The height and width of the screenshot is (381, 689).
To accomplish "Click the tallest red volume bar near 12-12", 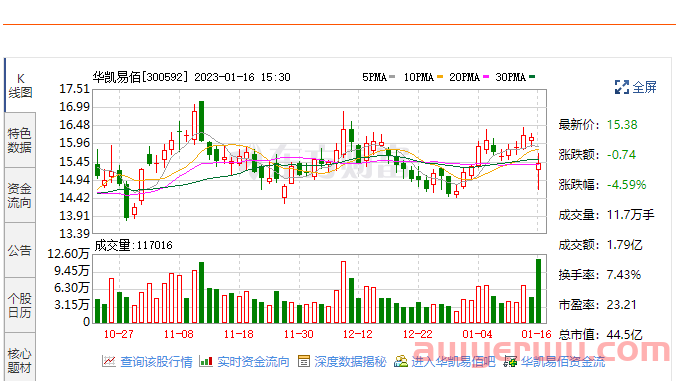I will tap(343, 292).
